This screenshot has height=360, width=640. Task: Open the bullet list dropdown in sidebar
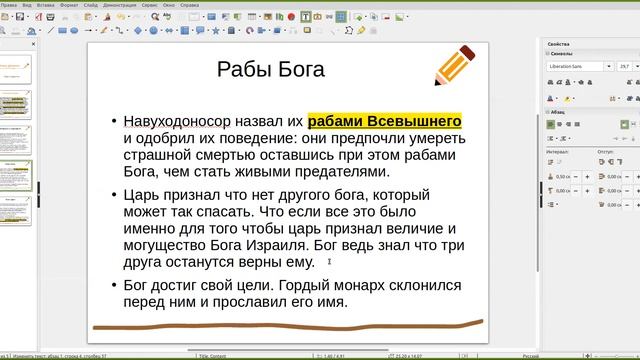click(556, 139)
